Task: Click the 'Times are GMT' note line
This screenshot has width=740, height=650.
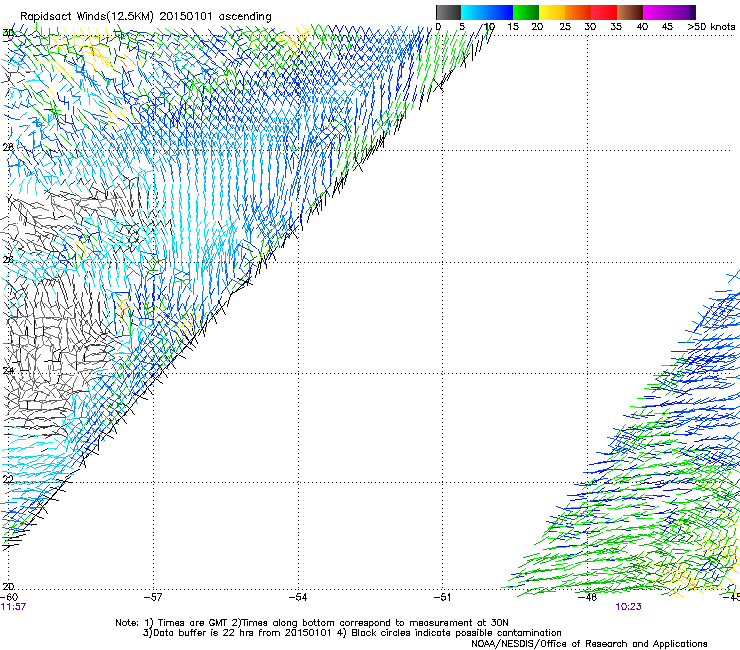Action: [312, 623]
